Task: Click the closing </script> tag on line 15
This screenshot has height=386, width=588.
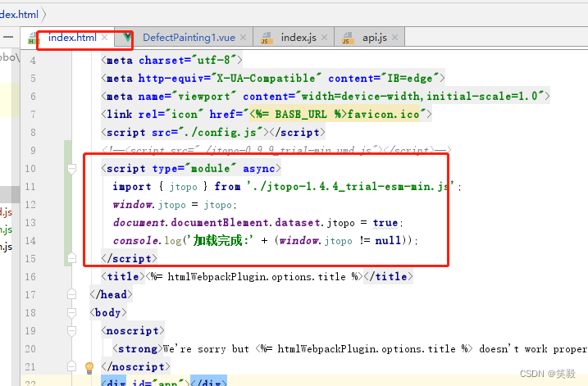Action: 129,258
